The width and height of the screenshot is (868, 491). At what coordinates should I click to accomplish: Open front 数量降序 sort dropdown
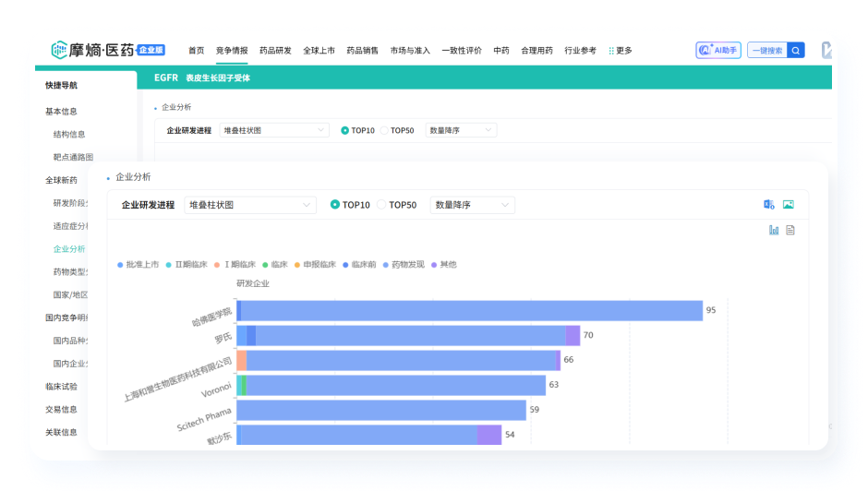472,205
